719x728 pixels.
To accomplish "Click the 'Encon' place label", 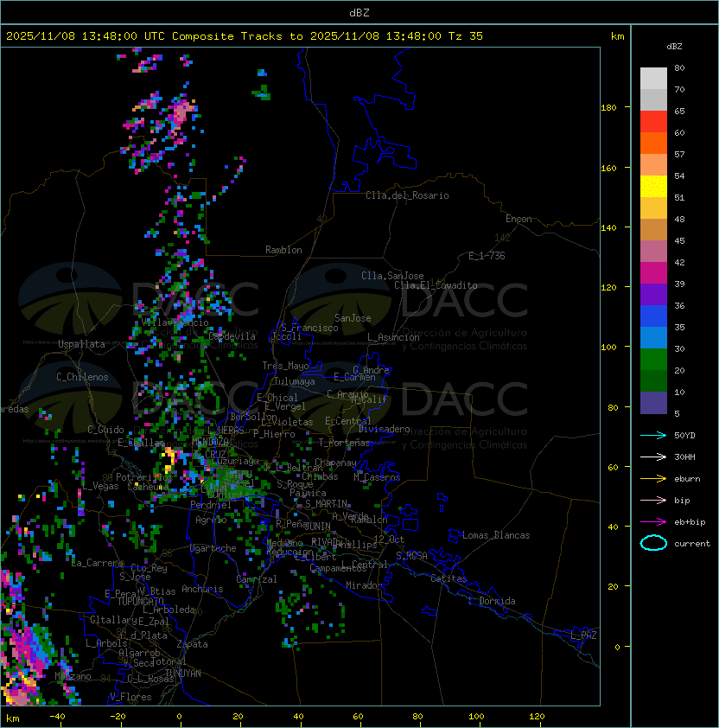I will (519, 219).
